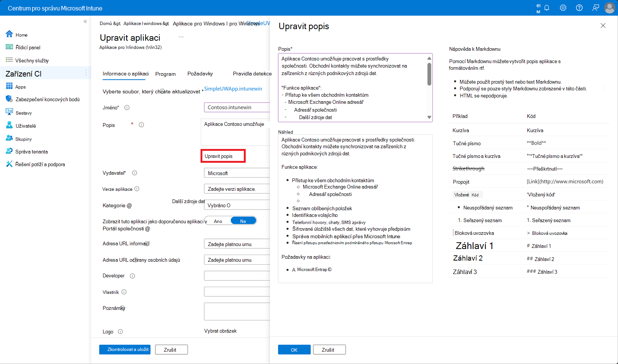Screen dimensions: 618x364
Task: Show info tooltip for Verze aplikace
Action: [x=137, y=189]
